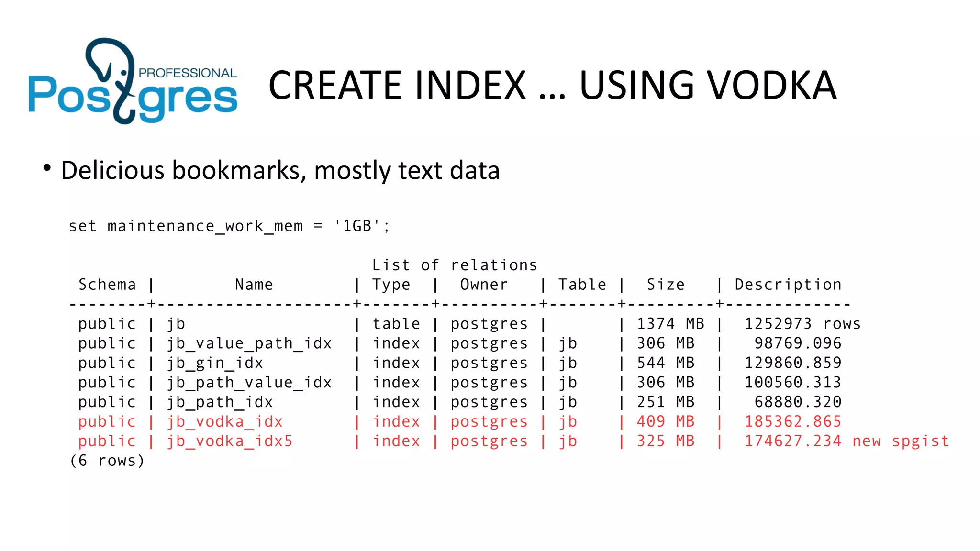Select the 'Delicious bookmarks, mostly text data' bullet
The height and width of the screenshot is (551, 980).
(x=280, y=171)
